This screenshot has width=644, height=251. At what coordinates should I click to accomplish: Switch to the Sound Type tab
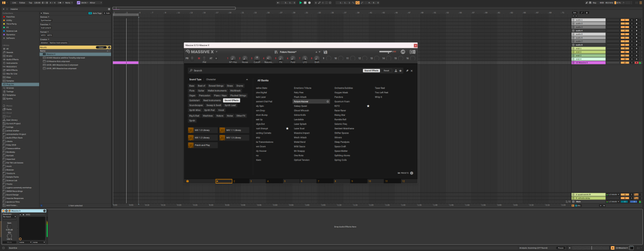coord(195,79)
